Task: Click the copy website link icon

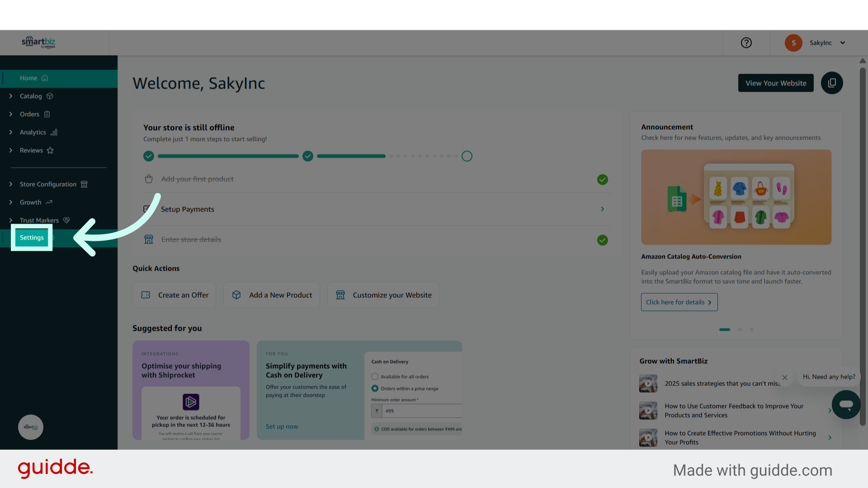Action: click(832, 83)
